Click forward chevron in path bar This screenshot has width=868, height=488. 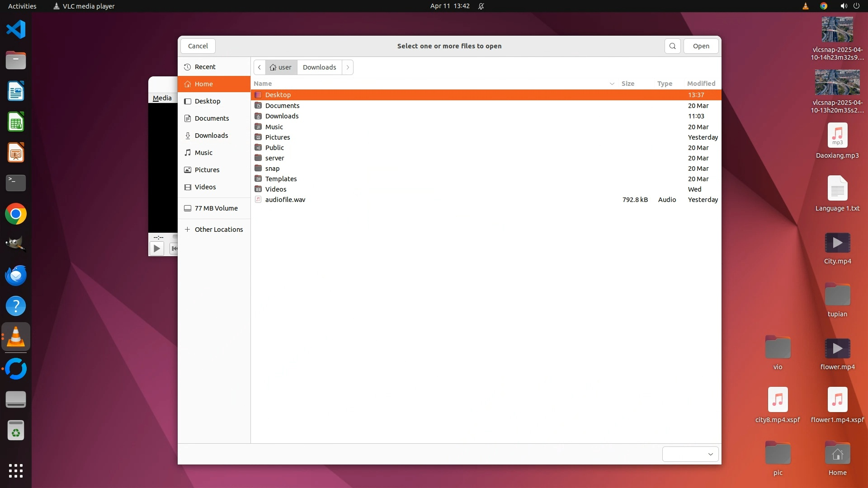coord(348,67)
